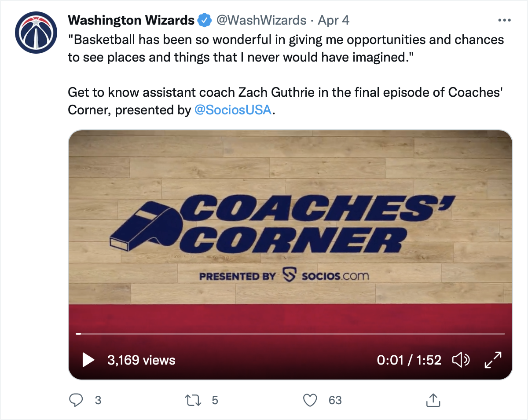528x420 pixels.
Task: Open the Washington Wizards display name
Action: pos(131,20)
